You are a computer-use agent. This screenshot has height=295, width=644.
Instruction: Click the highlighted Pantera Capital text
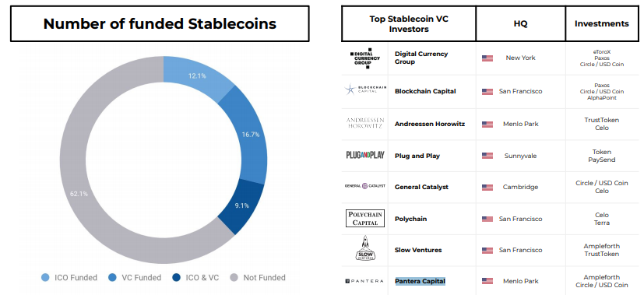[420, 281]
